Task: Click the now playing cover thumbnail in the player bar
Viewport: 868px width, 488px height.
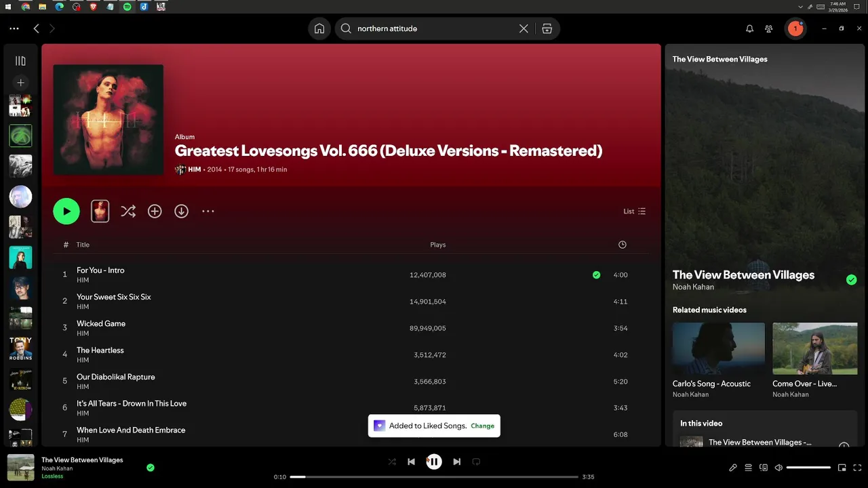Action: point(21,467)
